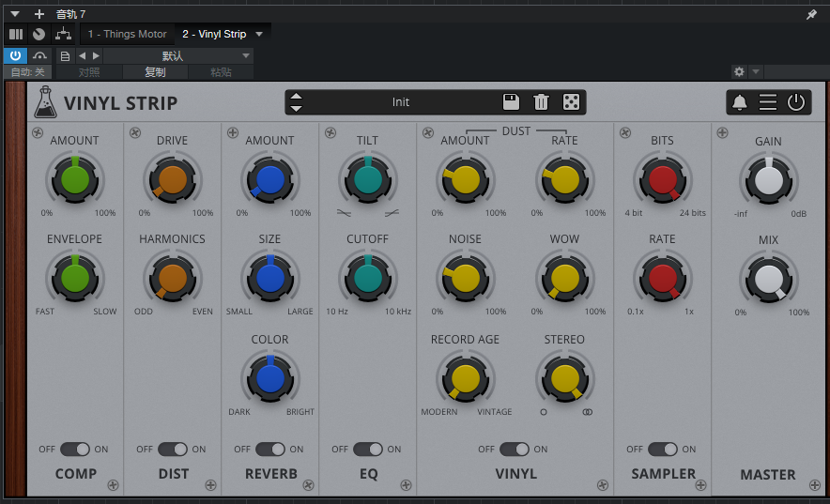Click the teal CUTOFF knob
This screenshot has width=830, height=504.
point(368,278)
